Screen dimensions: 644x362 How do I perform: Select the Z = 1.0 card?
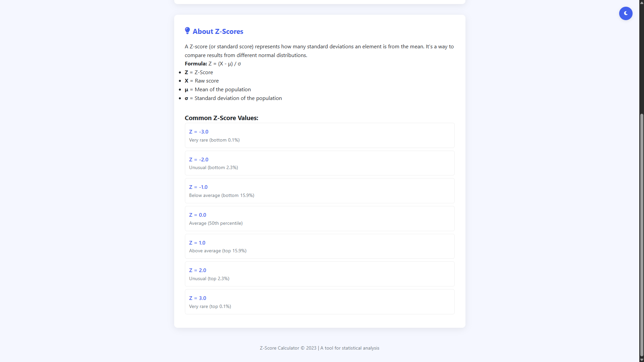319,246
